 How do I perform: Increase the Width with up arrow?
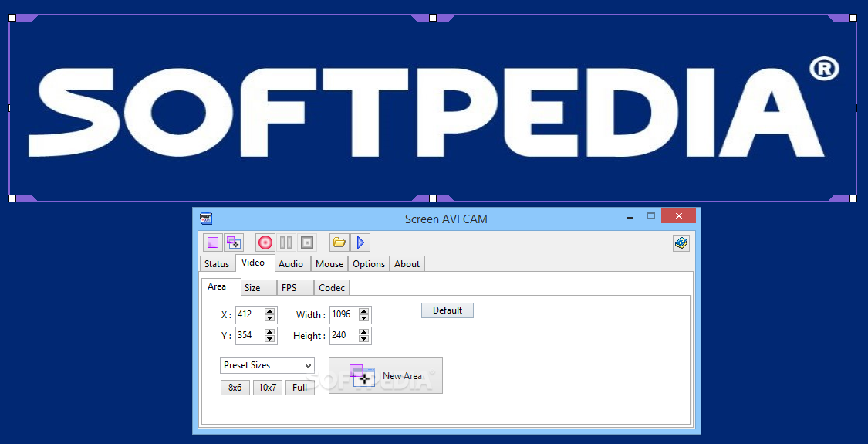click(x=363, y=311)
